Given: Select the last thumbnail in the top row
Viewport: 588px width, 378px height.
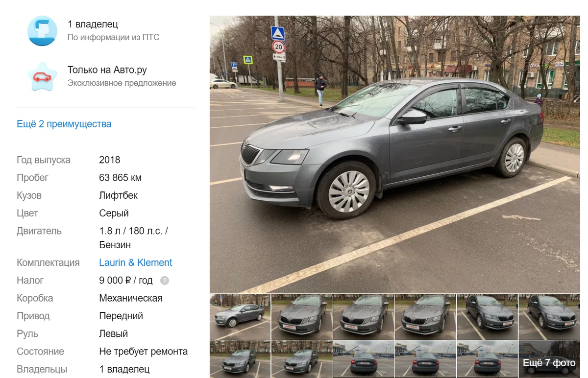Looking at the screenshot, I should point(549,317).
